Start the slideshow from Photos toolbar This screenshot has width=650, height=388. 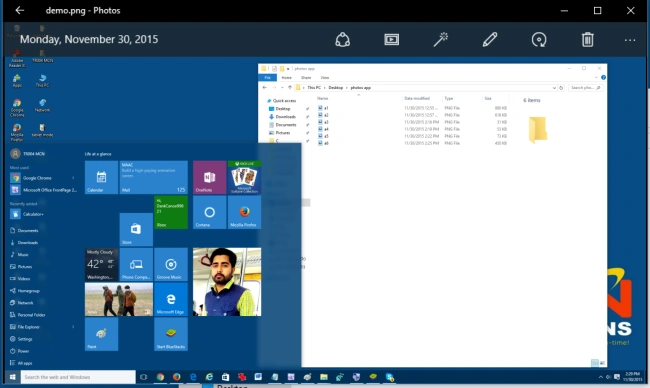(x=391, y=40)
